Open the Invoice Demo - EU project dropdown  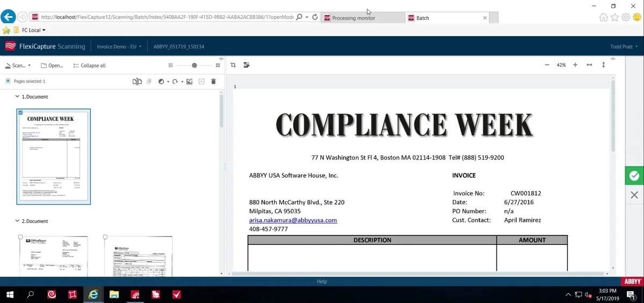coord(119,47)
